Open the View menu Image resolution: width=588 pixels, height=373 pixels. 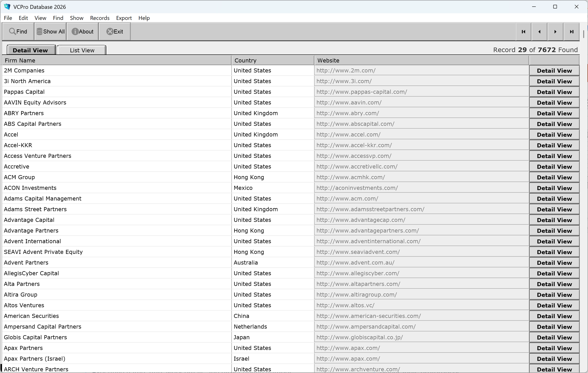[x=40, y=18]
